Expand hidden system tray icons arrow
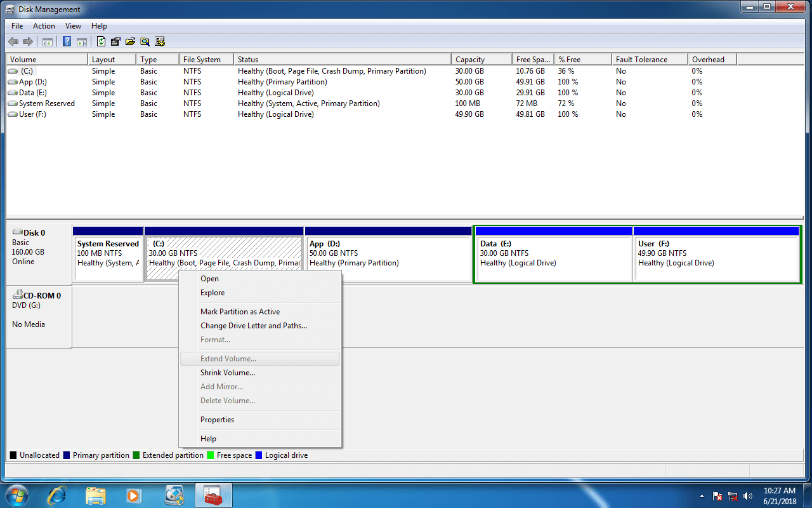This screenshot has width=812, height=508. click(x=702, y=496)
